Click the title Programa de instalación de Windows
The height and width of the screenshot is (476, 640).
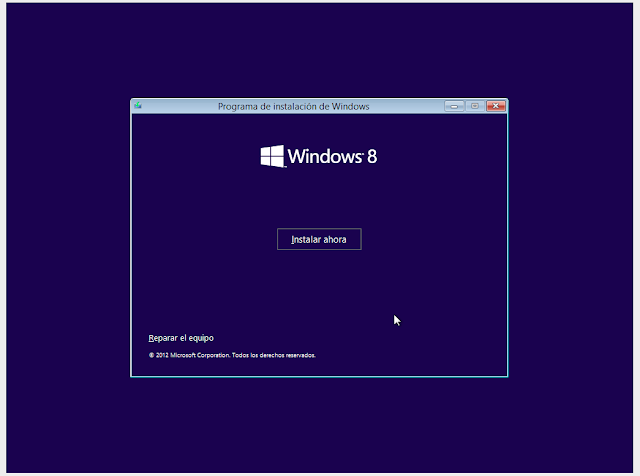(293, 106)
